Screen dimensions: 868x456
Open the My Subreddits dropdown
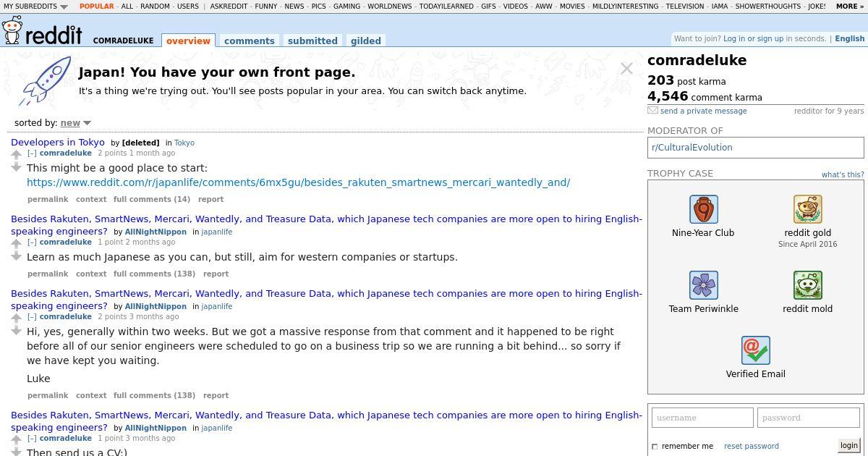pos(35,6)
